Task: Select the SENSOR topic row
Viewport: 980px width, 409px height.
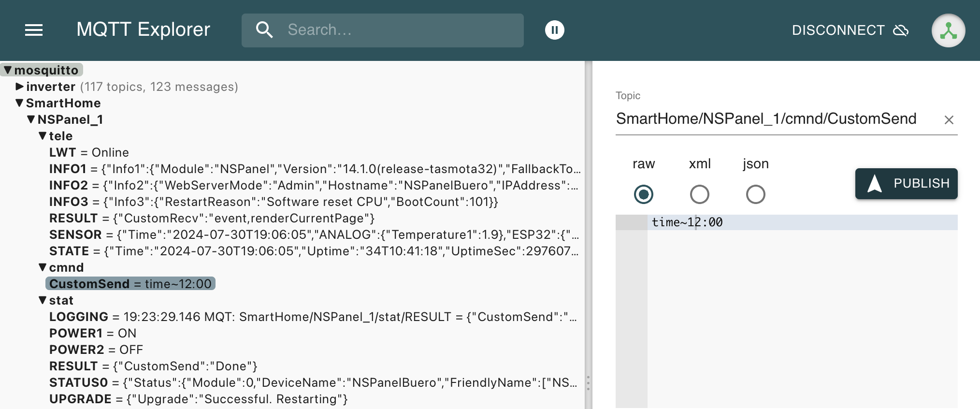Action: point(314,234)
